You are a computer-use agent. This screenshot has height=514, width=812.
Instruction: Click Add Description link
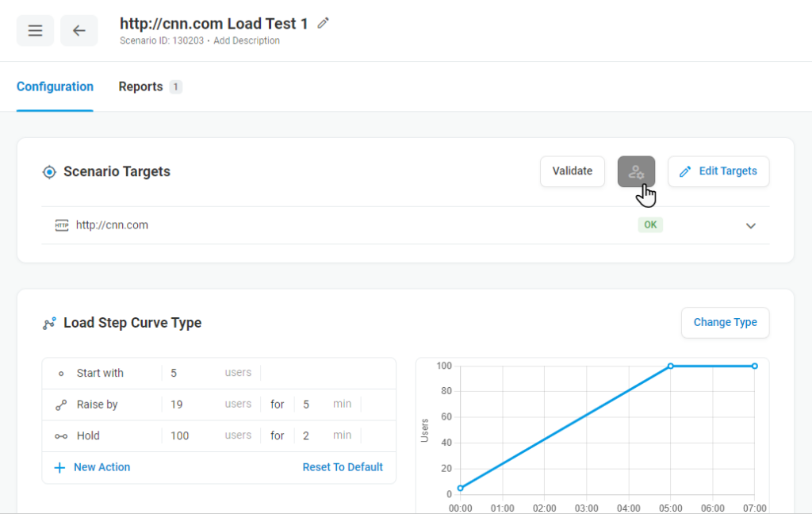247,40
